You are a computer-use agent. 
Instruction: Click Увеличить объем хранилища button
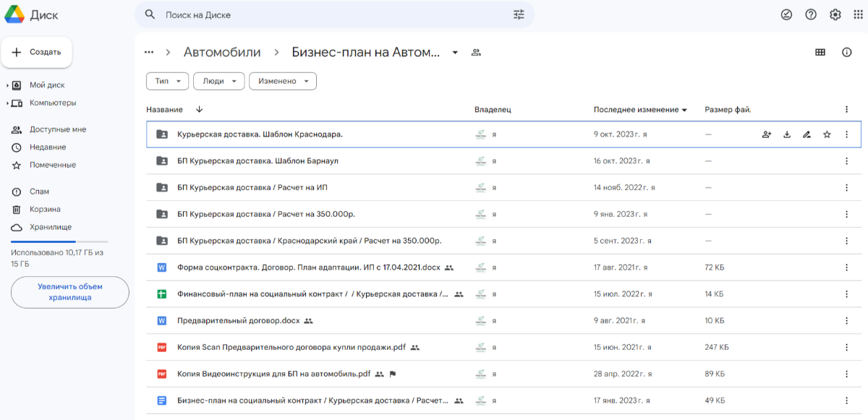pyautogui.click(x=70, y=292)
